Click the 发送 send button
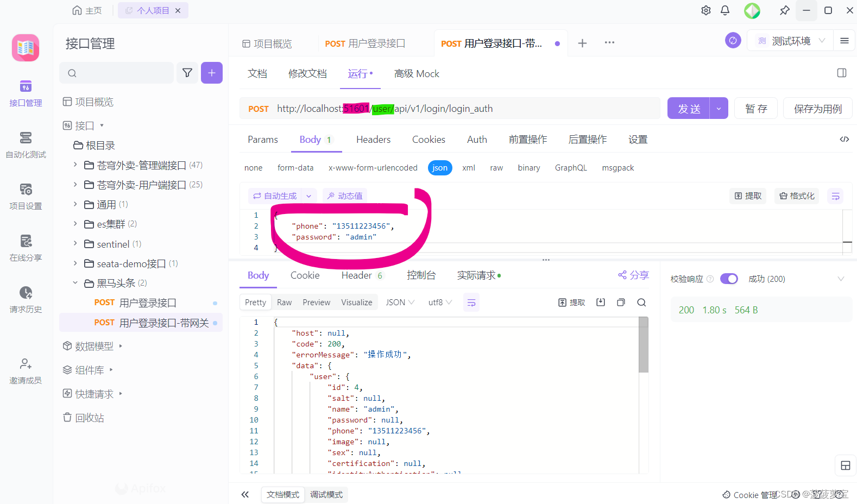This screenshot has height=504, width=857. tap(689, 109)
